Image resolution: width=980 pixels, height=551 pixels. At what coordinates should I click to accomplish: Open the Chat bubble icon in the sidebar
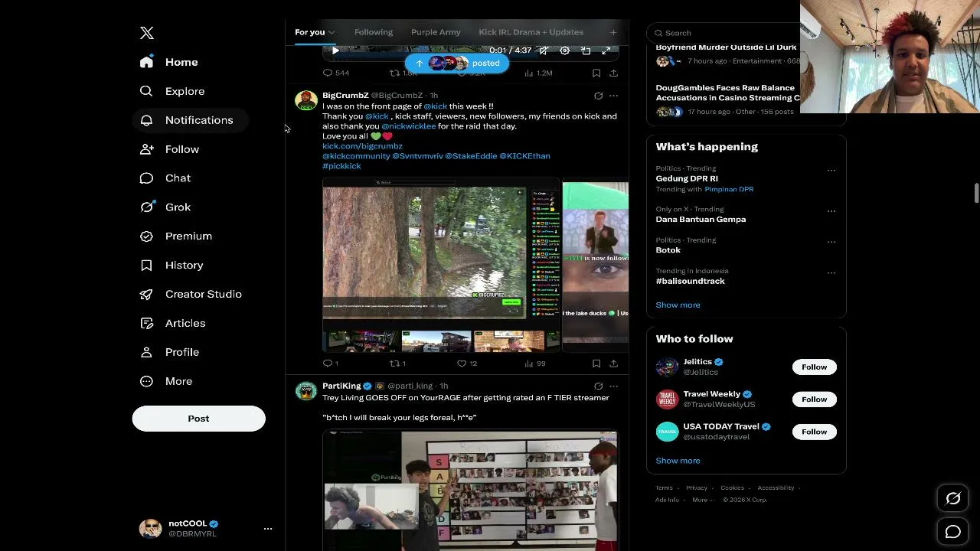click(146, 178)
